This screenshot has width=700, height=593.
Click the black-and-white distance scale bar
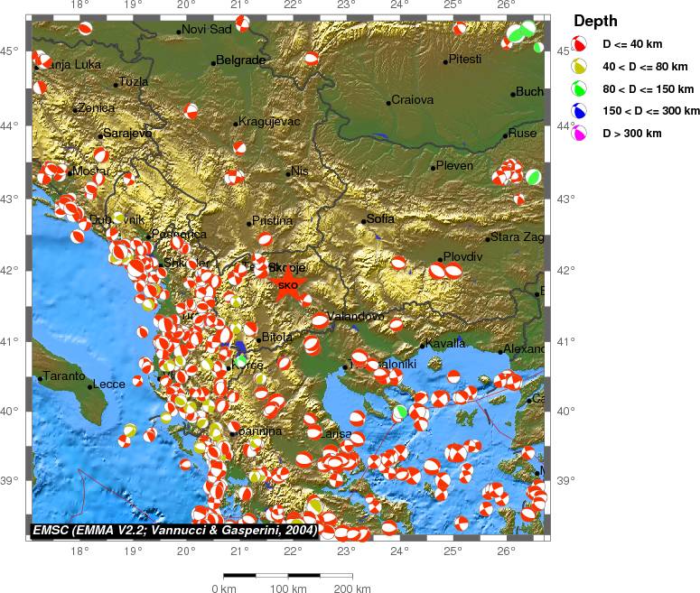[288, 576]
